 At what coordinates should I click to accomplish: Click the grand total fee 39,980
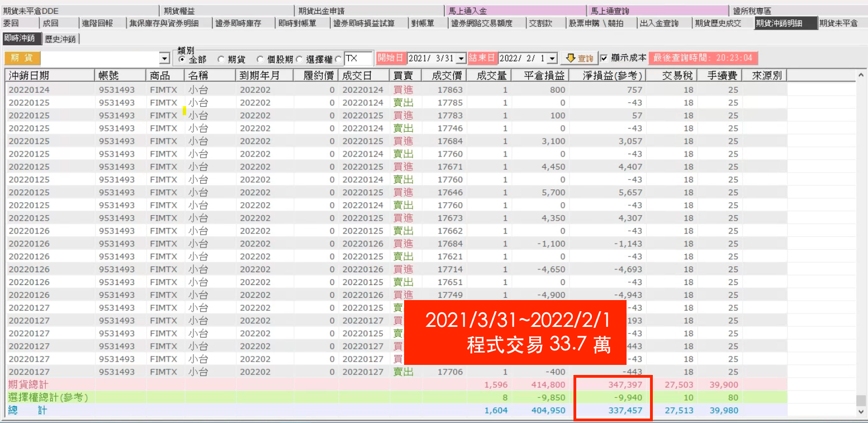(x=723, y=411)
